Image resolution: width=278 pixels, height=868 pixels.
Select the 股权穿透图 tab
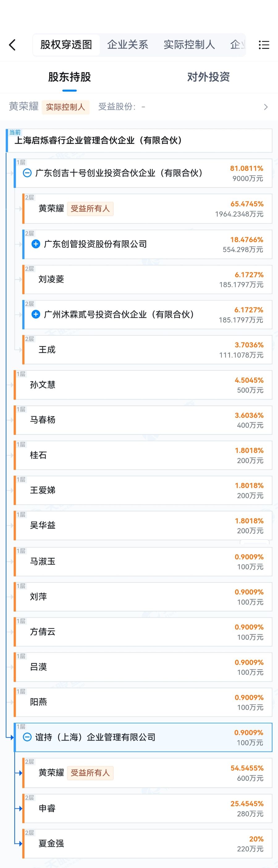click(x=66, y=44)
